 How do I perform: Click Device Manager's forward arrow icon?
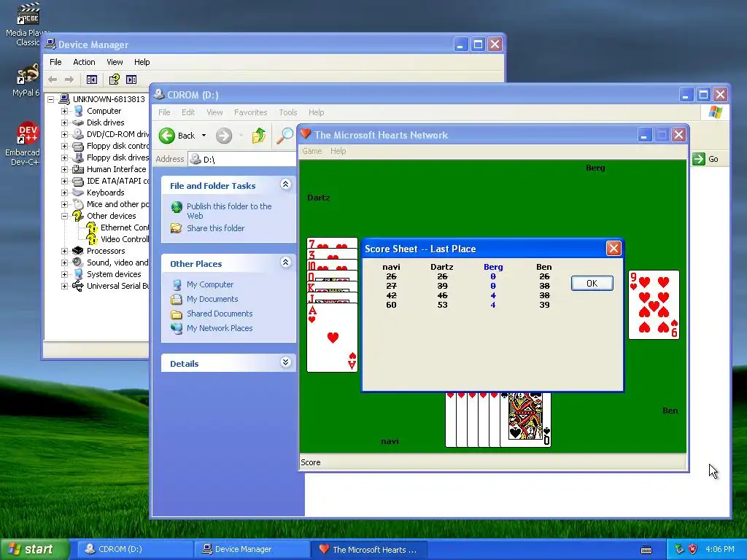(x=69, y=79)
